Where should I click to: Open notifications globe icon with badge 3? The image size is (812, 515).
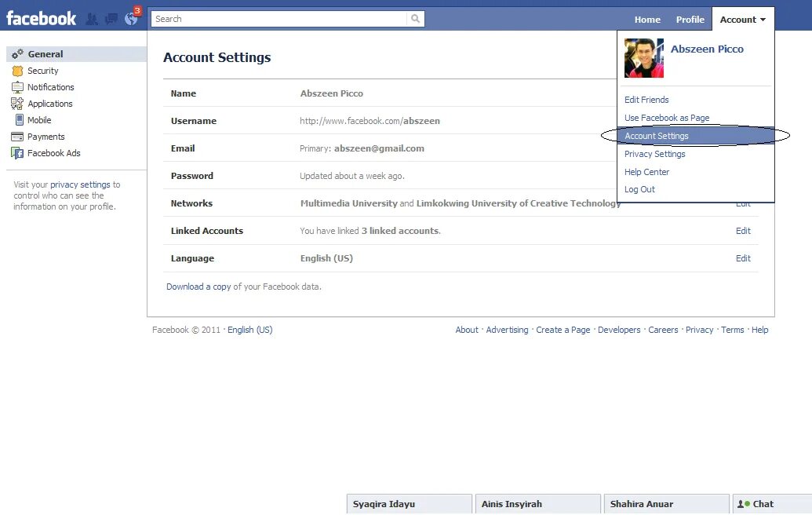point(132,19)
